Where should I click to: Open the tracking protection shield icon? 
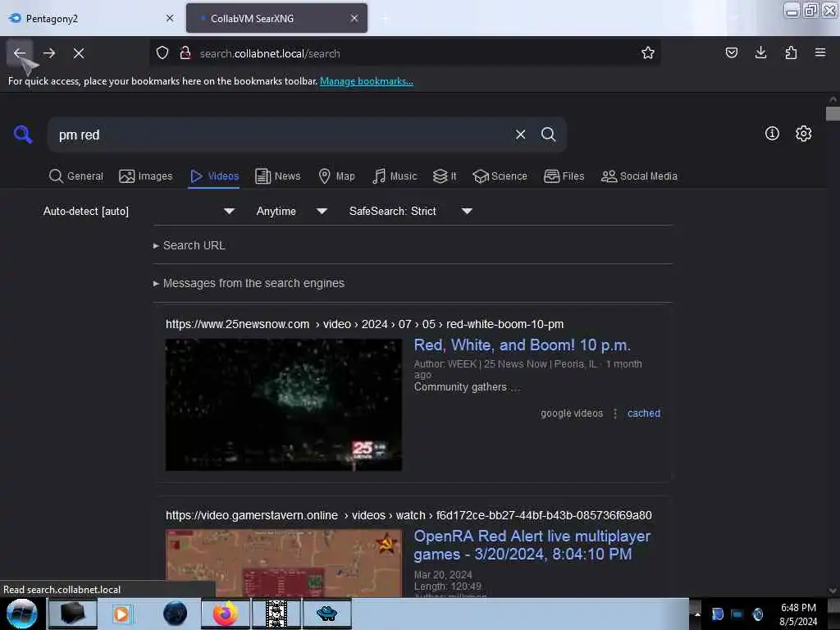point(162,53)
